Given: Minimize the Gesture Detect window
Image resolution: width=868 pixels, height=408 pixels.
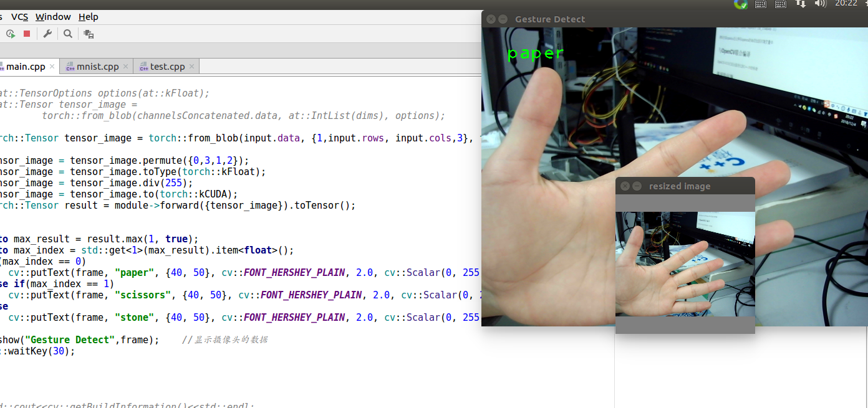Looking at the screenshot, I should pyautogui.click(x=503, y=19).
